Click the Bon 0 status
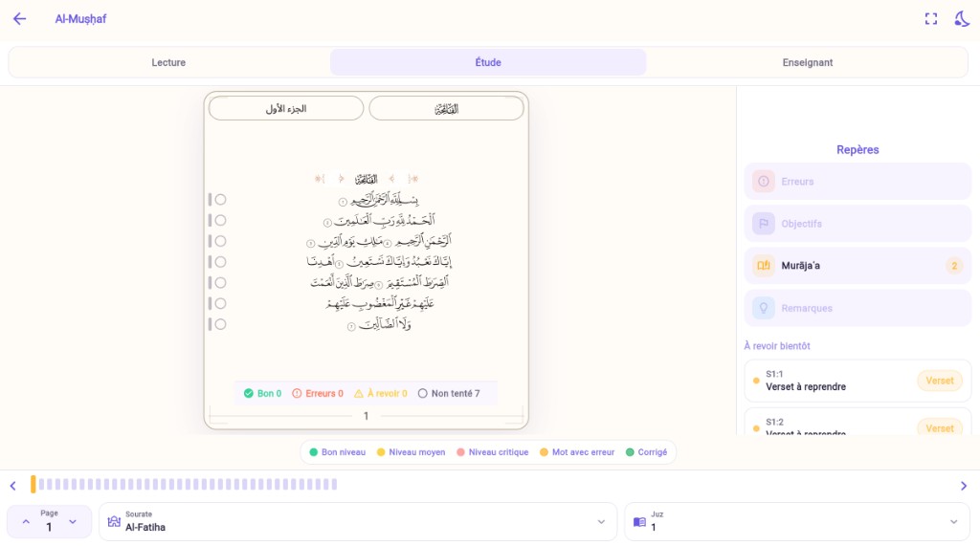This screenshot has width=980, height=546. click(262, 393)
